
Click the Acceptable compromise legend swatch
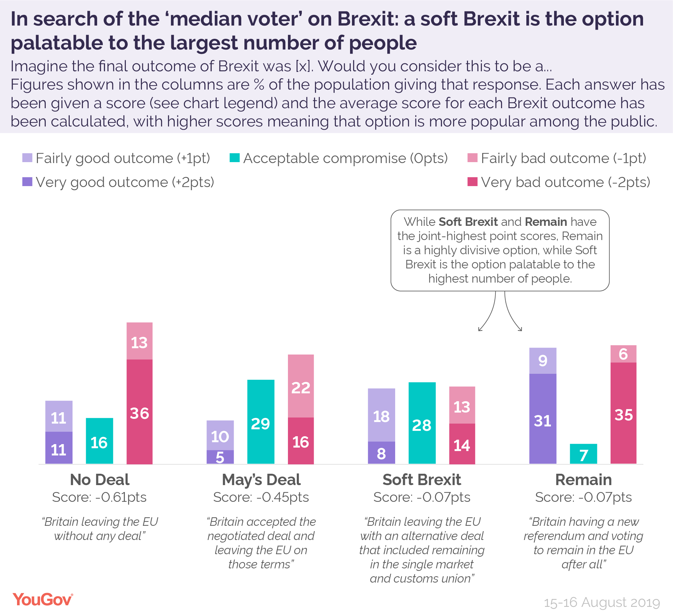pos(234,158)
